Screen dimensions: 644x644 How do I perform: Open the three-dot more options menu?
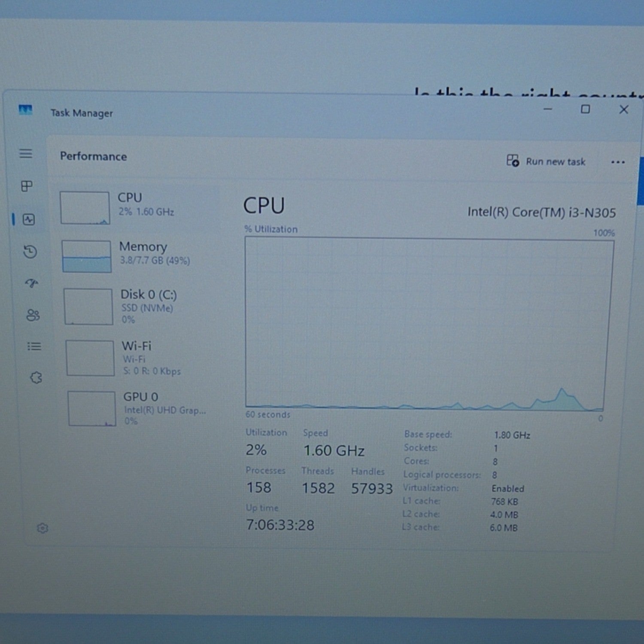point(618,162)
